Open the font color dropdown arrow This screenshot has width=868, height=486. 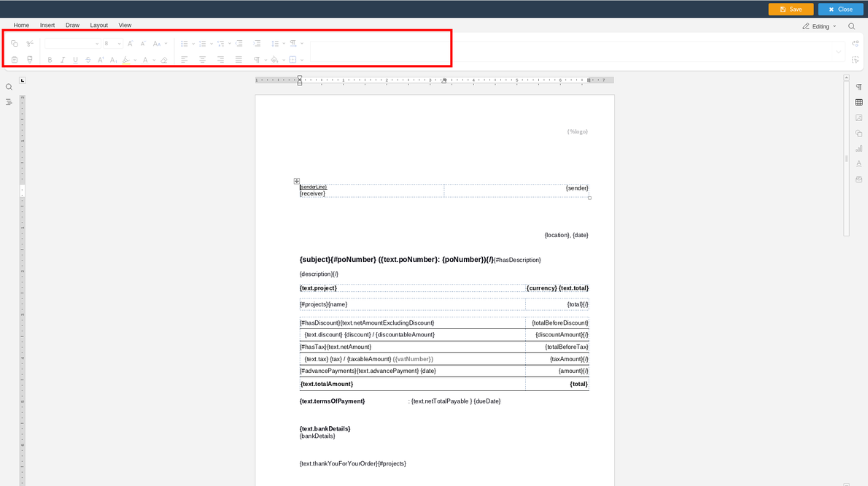(x=154, y=61)
